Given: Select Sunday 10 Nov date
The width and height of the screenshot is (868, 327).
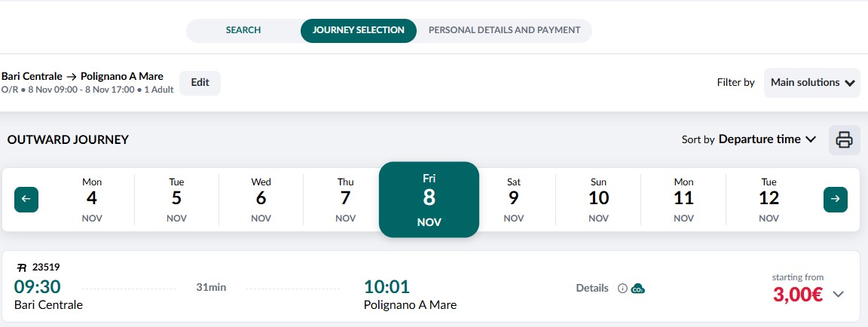Looking at the screenshot, I should [598, 199].
